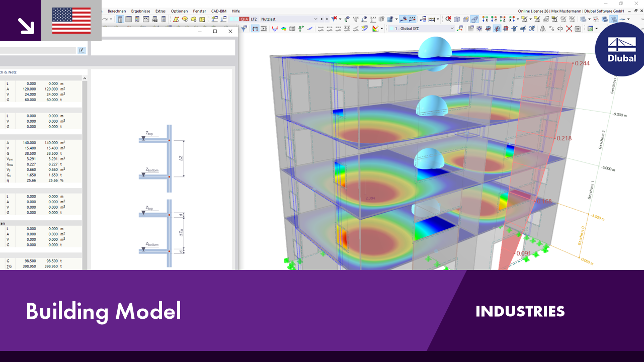
Task: Click the next load case arrow button
Action: pyautogui.click(x=327, y=19)
